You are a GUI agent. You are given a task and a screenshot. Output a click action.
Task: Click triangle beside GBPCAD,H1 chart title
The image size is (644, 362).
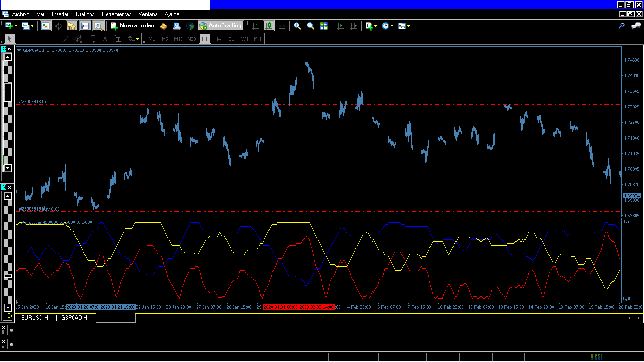pos(19,50)
